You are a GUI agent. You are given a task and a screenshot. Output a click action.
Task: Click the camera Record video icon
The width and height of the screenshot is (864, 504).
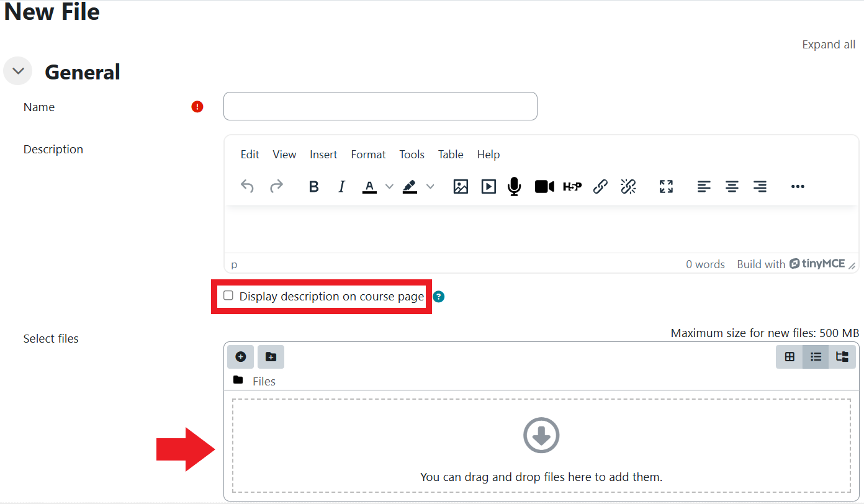(544, 186)
